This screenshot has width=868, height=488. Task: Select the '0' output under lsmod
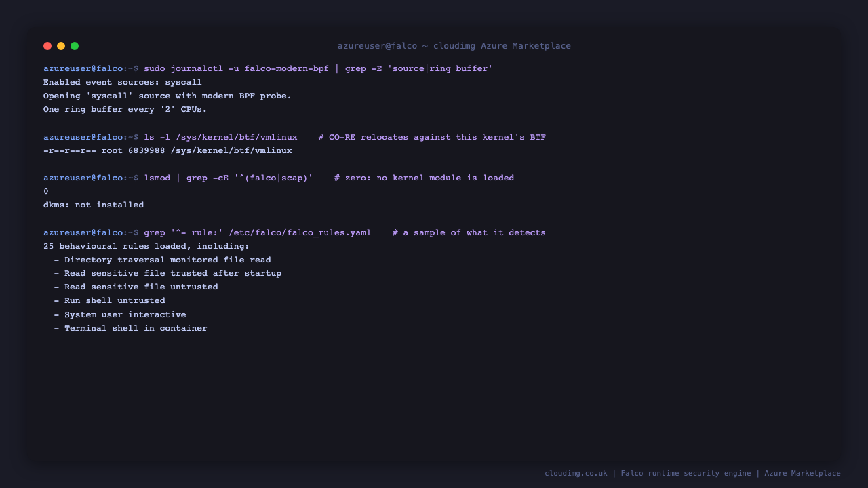click(x=46, y=192)
